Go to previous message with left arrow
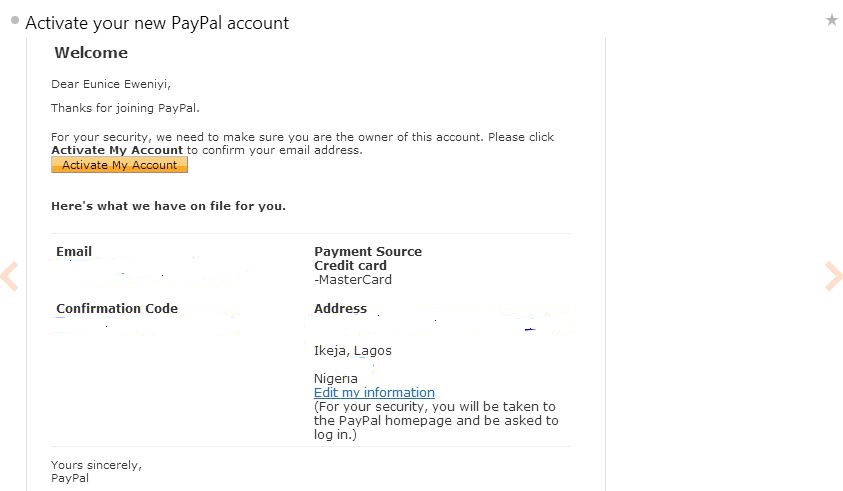This screenshot has width=843, height=491. click(x=10, y=276)
